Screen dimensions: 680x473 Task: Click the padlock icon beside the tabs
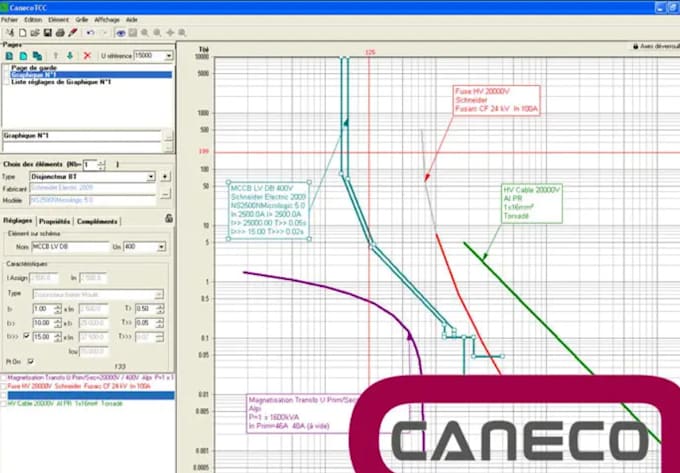point(169,219)
